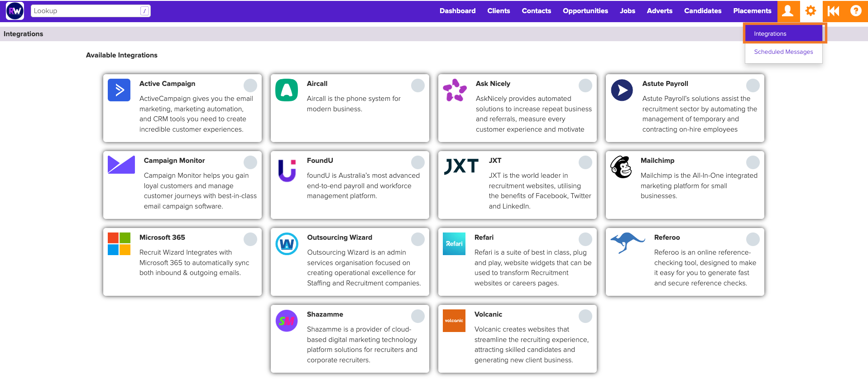Click the orange back-arrows history icon
Viewport: 868px width, 389px height.
pyautogui.click(x=833, y=11)
